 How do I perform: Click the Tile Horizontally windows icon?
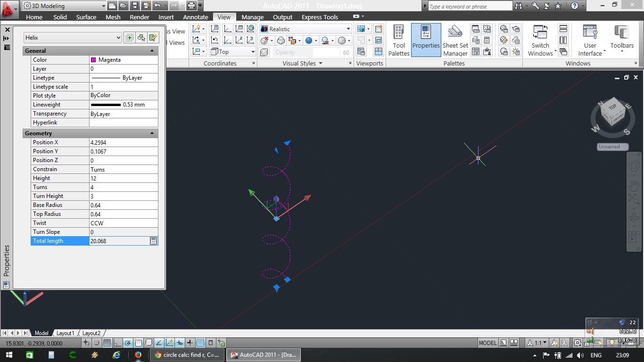click(563, 29)
